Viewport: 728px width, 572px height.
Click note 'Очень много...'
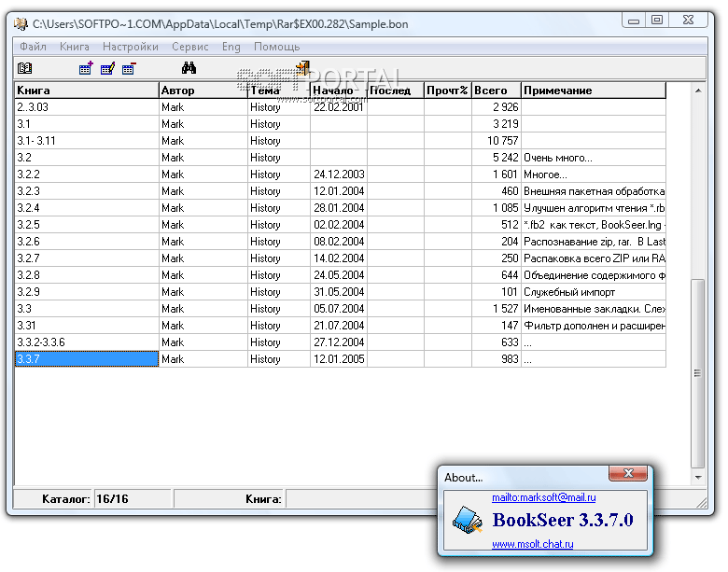tap(558, 158)
